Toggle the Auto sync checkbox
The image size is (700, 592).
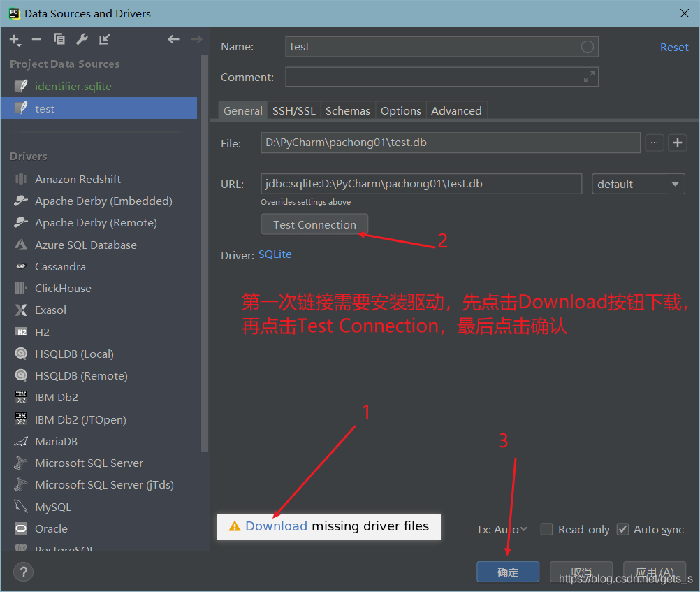[622, 530]
